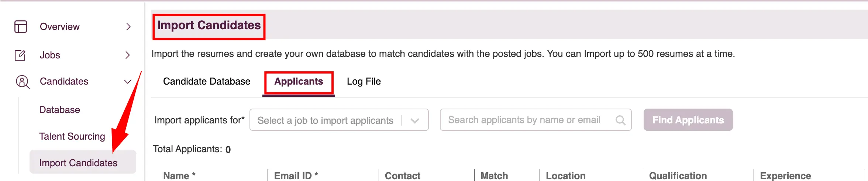
Task: Open Database under Candidates
Action: pos(59,110)
